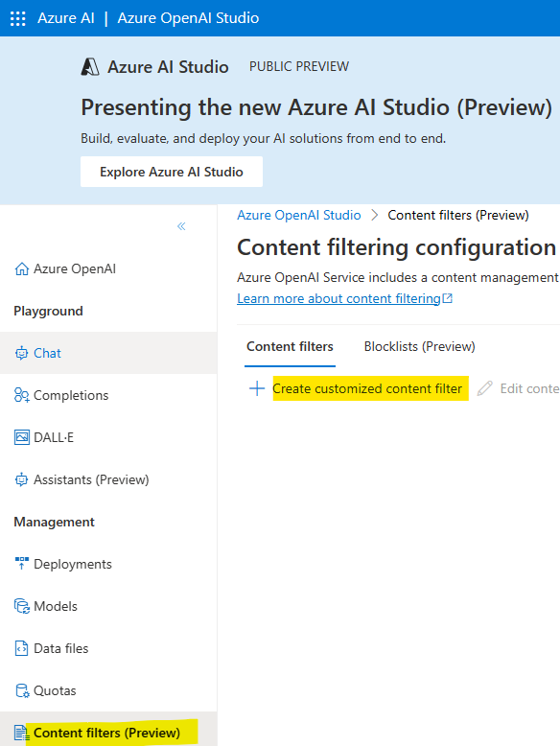Click the Models icon in sidebar
Image resolution: width=560 pixels, height=746 pixels.
tap(21, 606)
